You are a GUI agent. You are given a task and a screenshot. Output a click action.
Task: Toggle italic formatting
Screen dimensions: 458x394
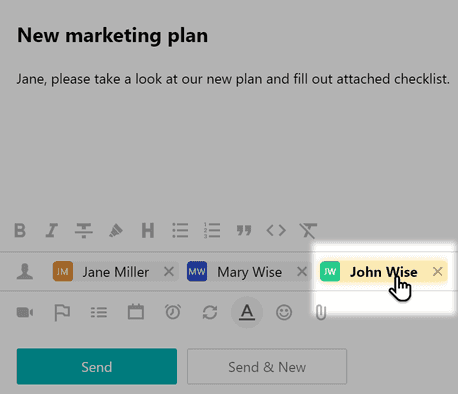52,230
